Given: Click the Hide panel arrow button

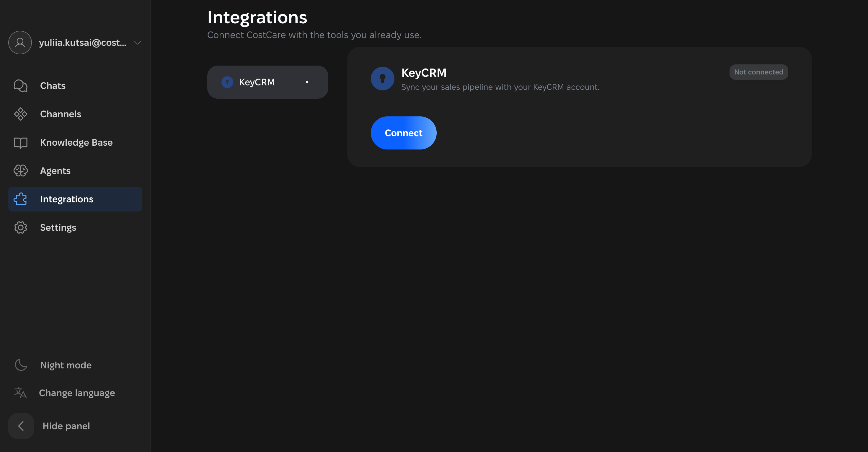Looking at the screenshot, I should [x=21, y=426].
